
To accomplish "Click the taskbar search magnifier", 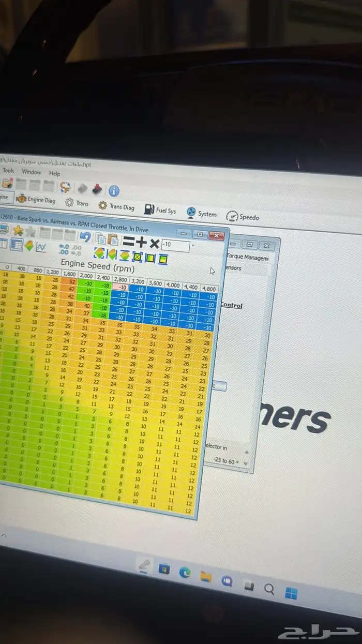I will tap(269, 588).
